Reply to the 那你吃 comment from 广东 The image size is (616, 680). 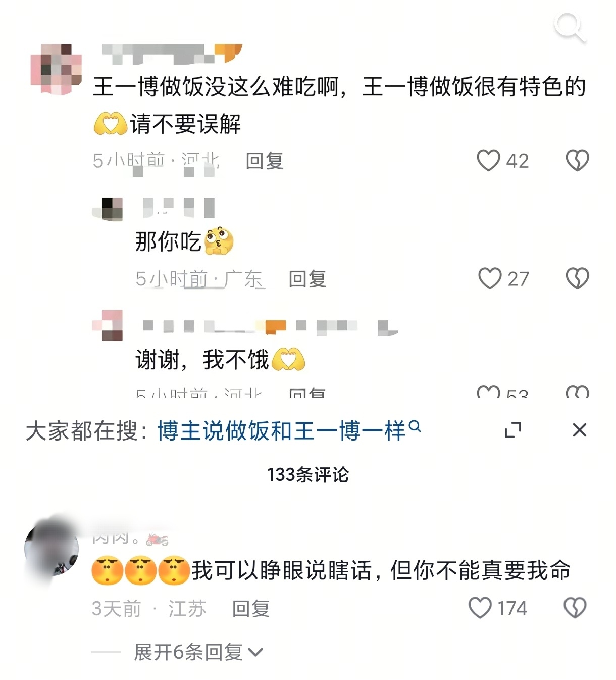(x=307, y=279)
